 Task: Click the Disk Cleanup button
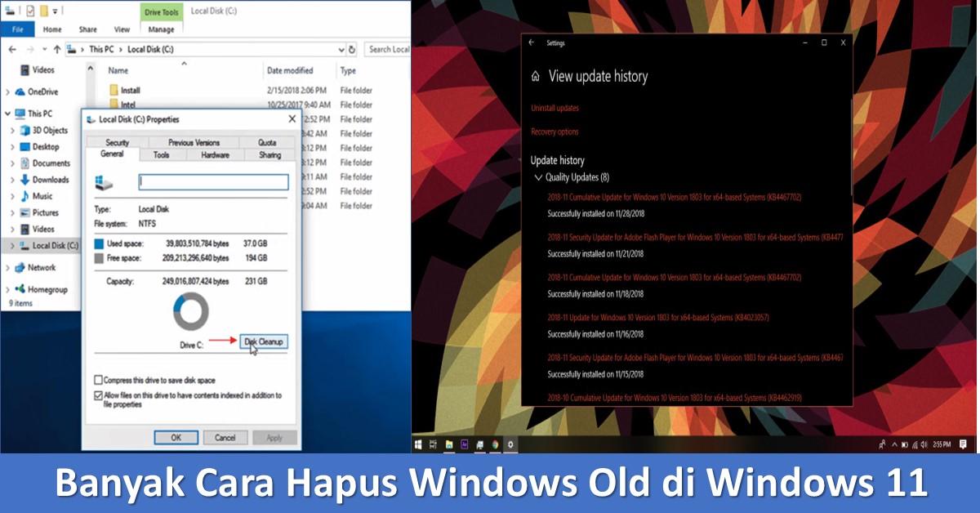(x=264, y=341)
